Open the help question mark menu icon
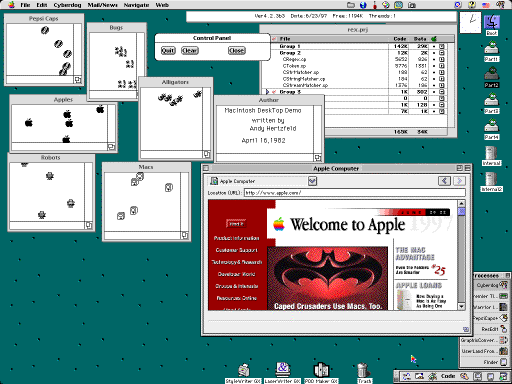 pos(472,5)
